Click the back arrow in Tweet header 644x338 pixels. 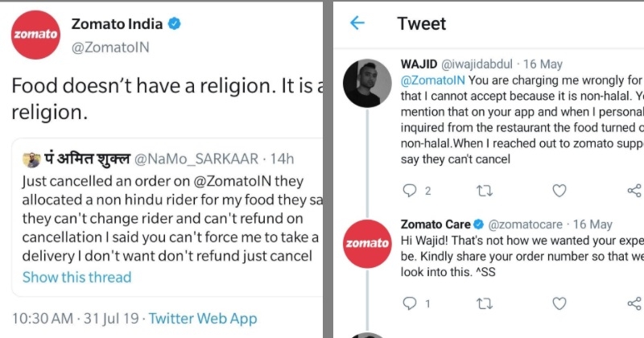coord(357,23)
